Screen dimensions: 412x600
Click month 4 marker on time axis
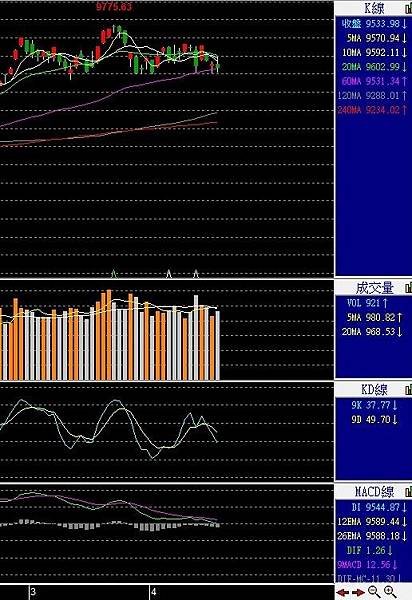point(153,592)
